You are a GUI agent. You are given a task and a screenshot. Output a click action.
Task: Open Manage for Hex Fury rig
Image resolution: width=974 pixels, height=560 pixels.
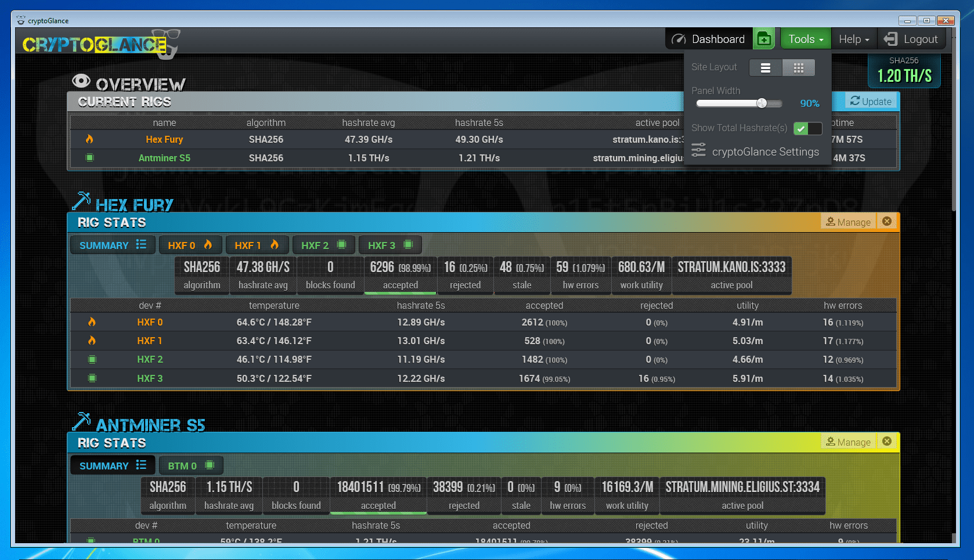(x=848, y=222)
